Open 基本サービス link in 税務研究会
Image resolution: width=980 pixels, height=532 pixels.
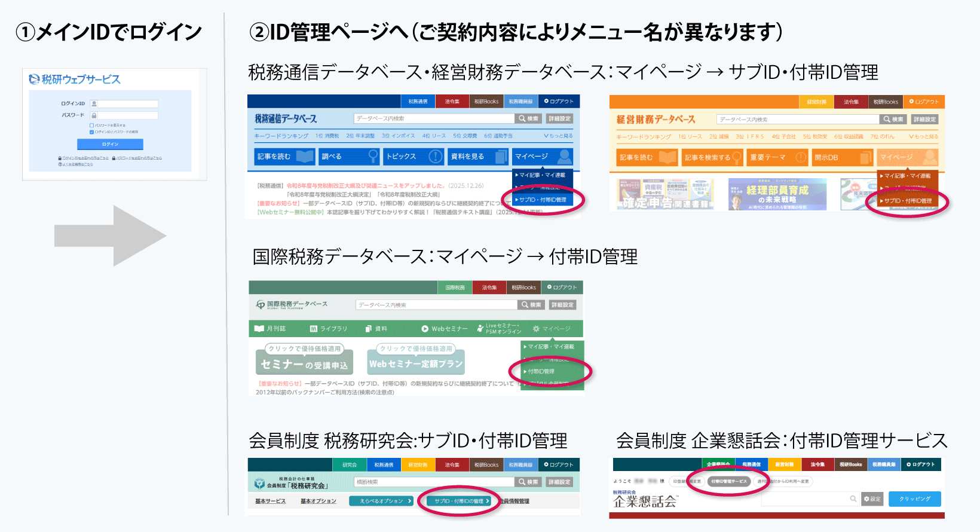[270, 501]
